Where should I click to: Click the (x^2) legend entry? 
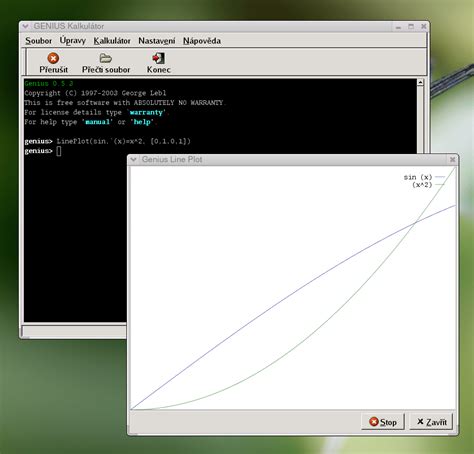pos(428,184)
